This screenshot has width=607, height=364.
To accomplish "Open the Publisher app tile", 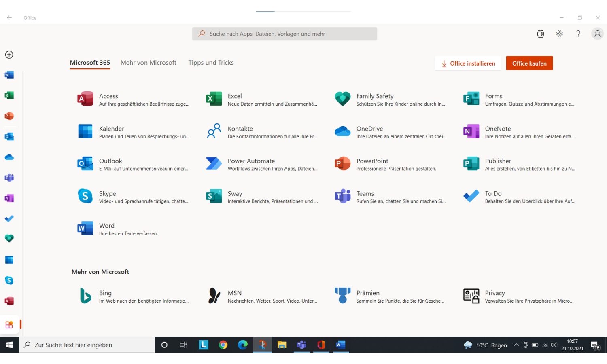I will (x=519, y=164).
